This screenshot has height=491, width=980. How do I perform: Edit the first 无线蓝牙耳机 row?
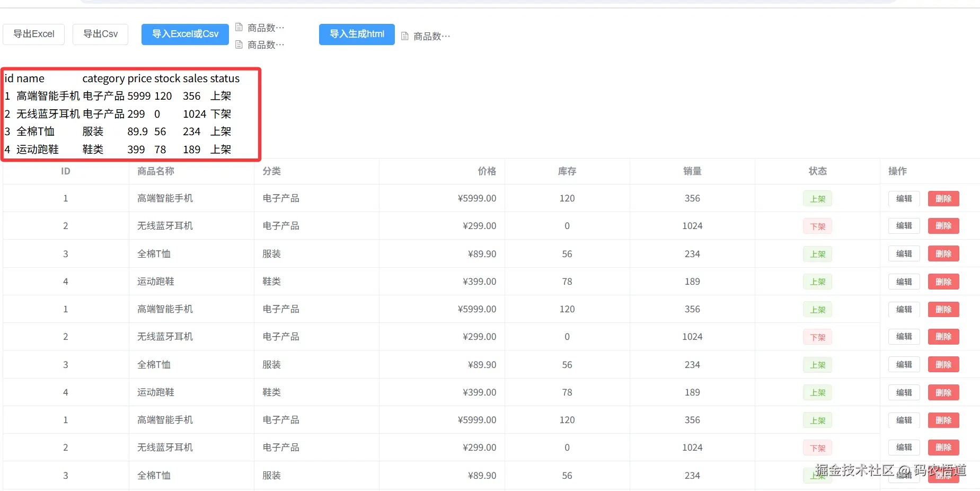(x=904, y=226)
